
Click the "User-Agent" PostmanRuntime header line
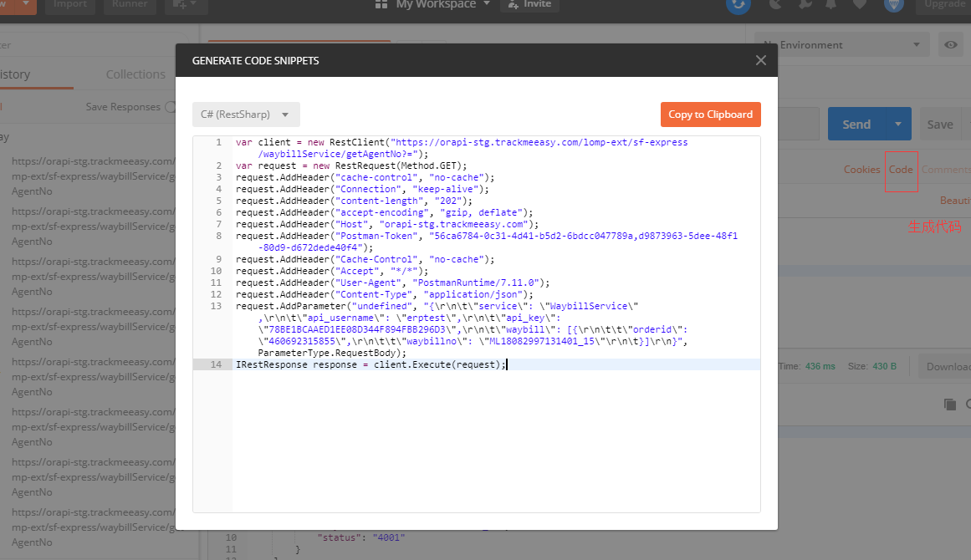(392, 283)
